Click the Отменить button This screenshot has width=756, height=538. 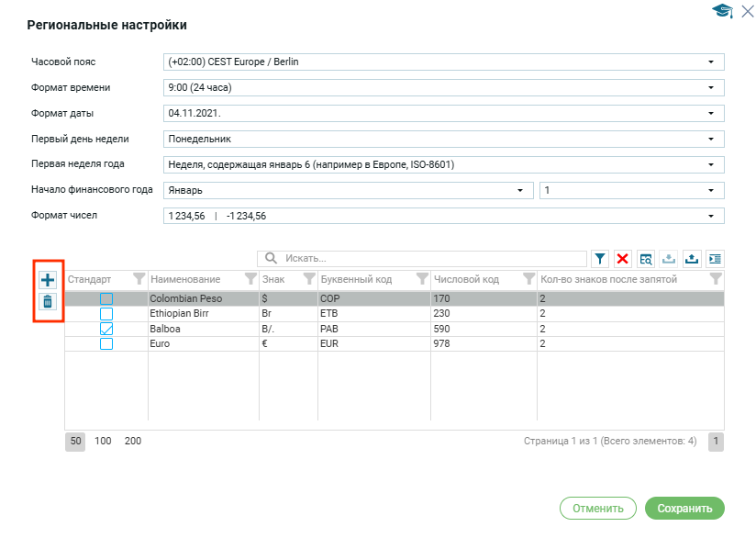tap(597, 509)
